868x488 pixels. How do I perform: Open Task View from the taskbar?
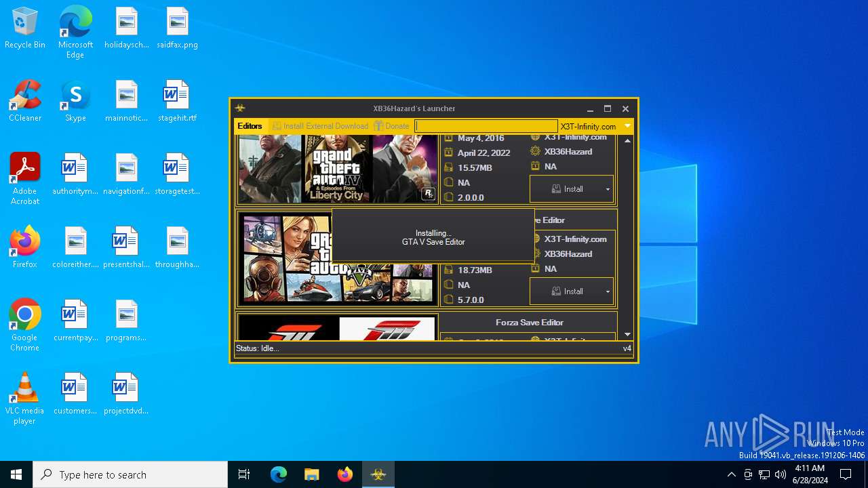tap(244, 474)
